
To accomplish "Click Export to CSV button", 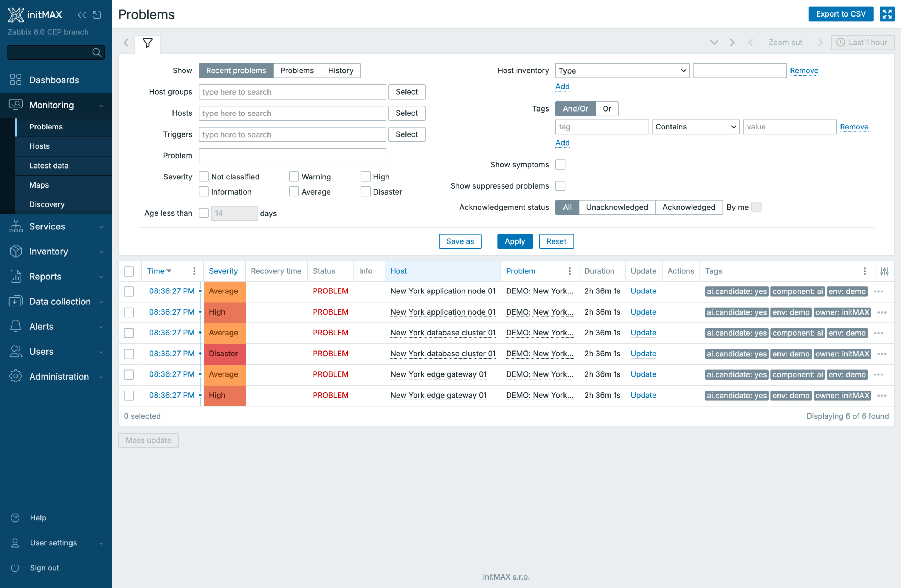I will [840, 14].
